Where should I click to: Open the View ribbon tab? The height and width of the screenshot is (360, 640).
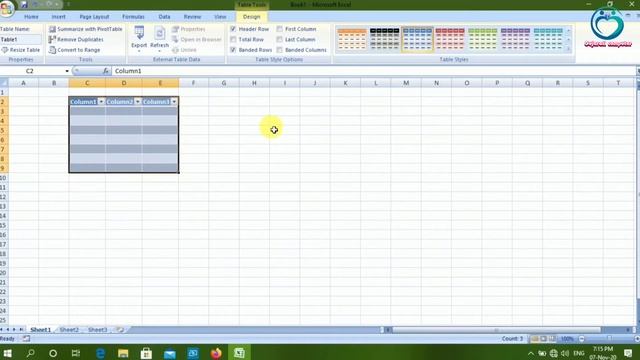tap(220, 17)
